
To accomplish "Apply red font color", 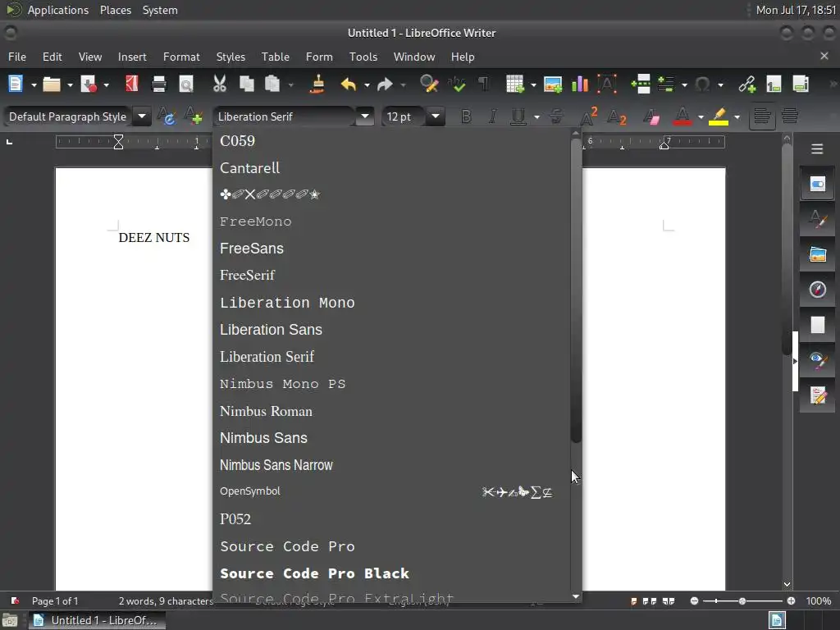I will coord(682,116).
